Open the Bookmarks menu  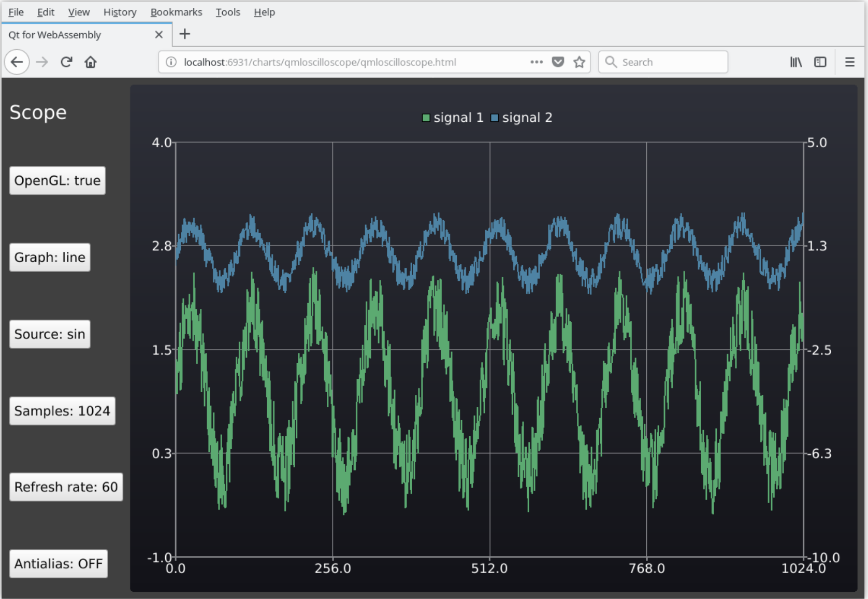(176, 12)
